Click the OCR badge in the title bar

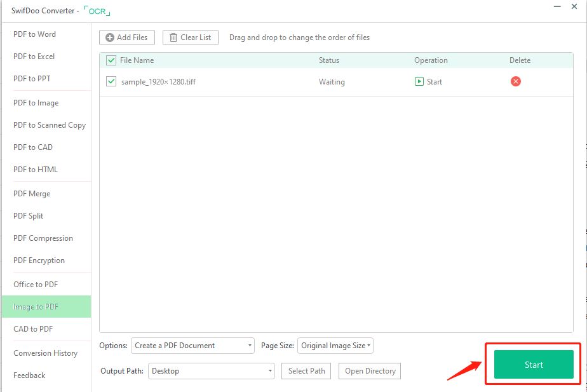(97, 11)
